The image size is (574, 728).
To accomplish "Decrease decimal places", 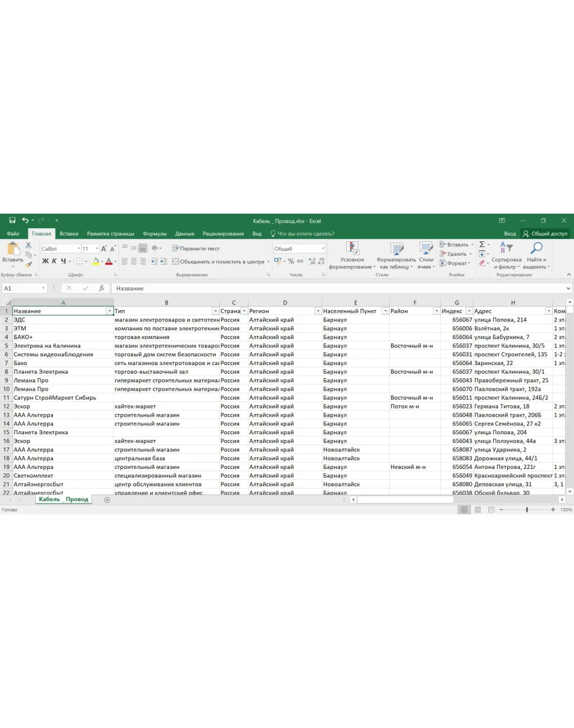I will [321, 262].
